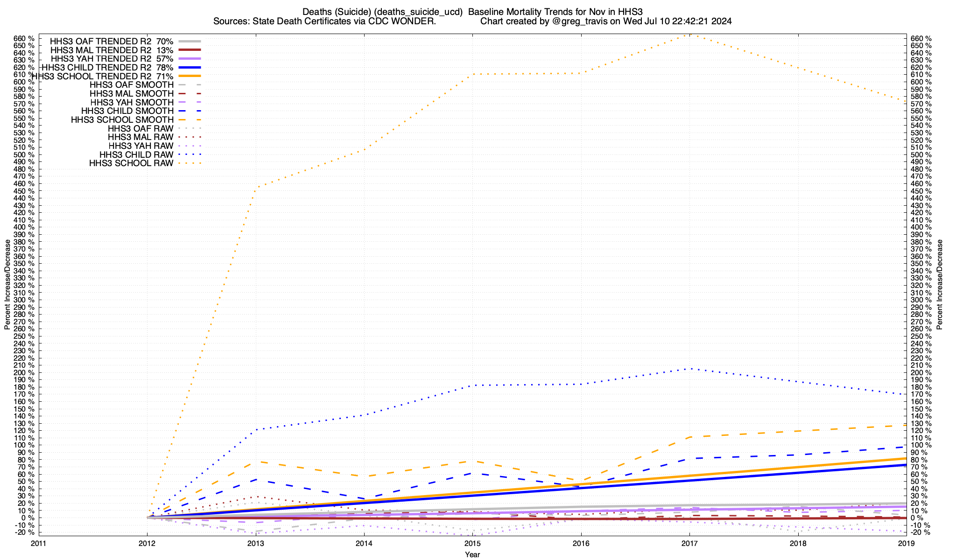Click the 660 % label on left axis
Viewport: 956px width, 560px height.
(25, 38)
